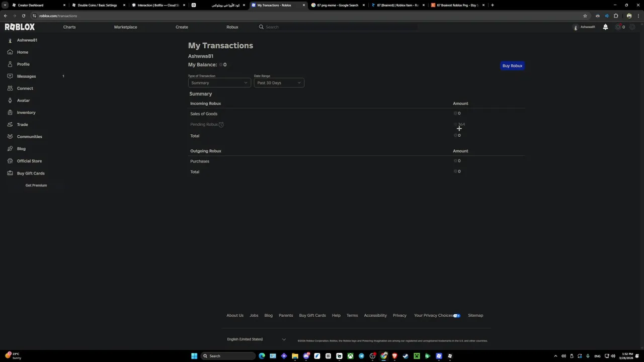Click the Windows taskbar Search box
The image size is (644, 362).
click(x=227, y=356)
